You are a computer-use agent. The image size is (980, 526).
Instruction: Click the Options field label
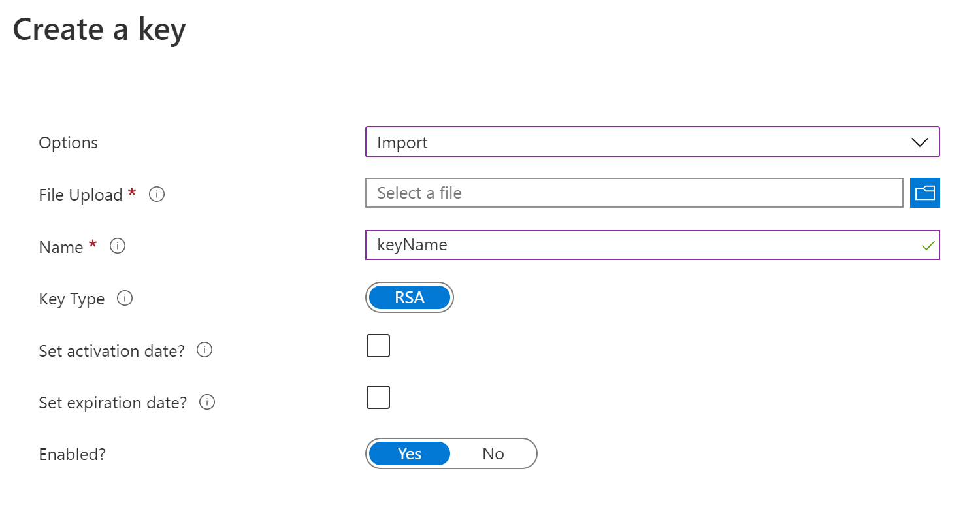[69, 142]
